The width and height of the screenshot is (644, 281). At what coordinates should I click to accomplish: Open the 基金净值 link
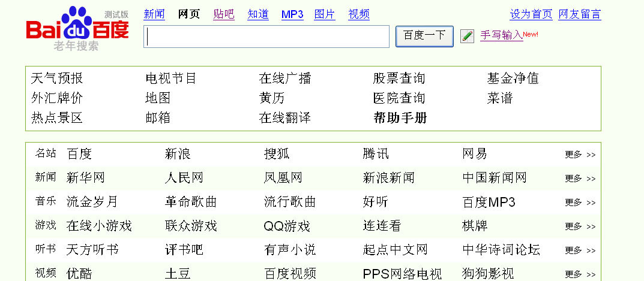tap(513, 78)
